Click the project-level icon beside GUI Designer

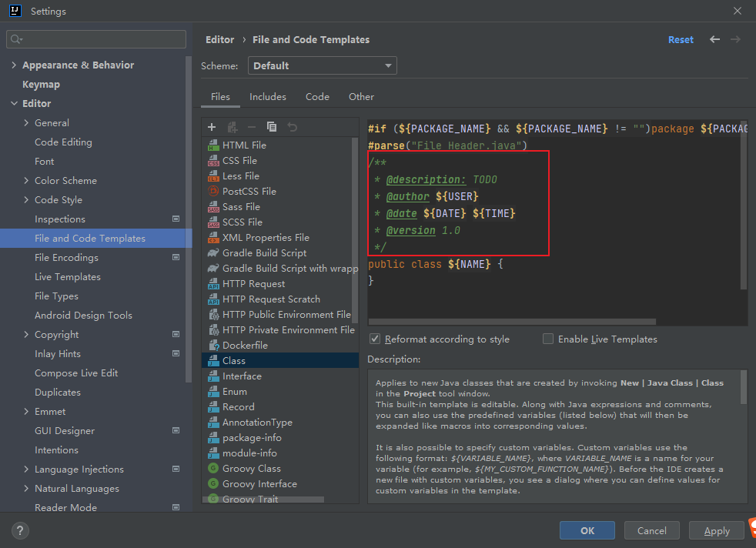(176, 430)
